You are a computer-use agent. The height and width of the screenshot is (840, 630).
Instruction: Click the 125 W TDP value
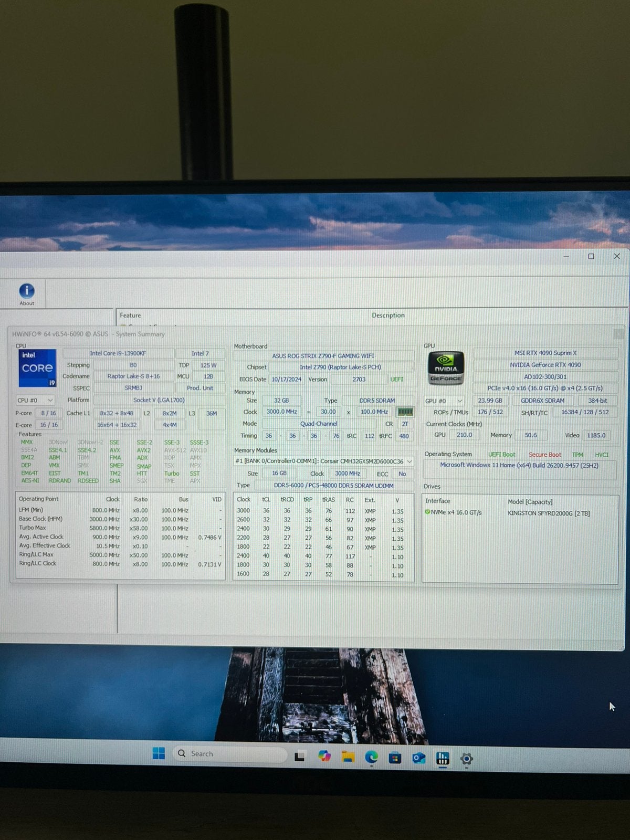click(208, 365)
